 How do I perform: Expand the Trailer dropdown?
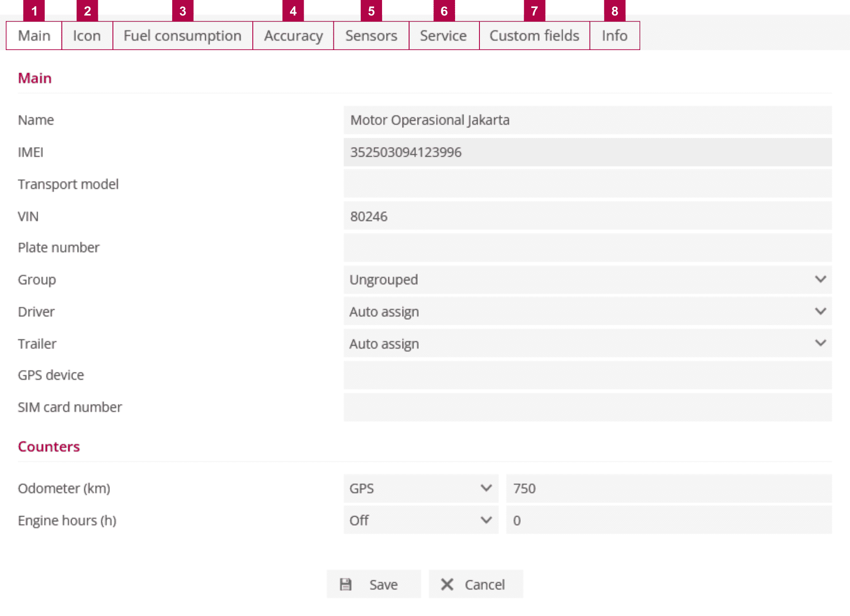[587, 344]
